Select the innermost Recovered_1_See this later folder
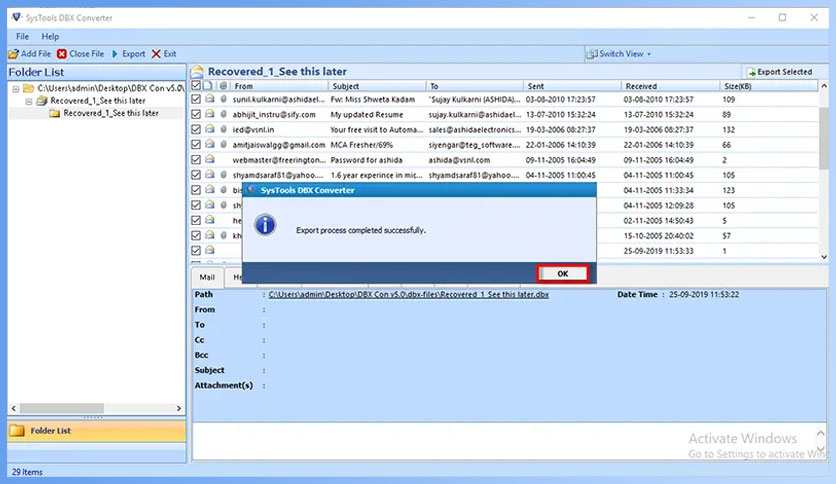The image size is (836, 484). [110, 113]
